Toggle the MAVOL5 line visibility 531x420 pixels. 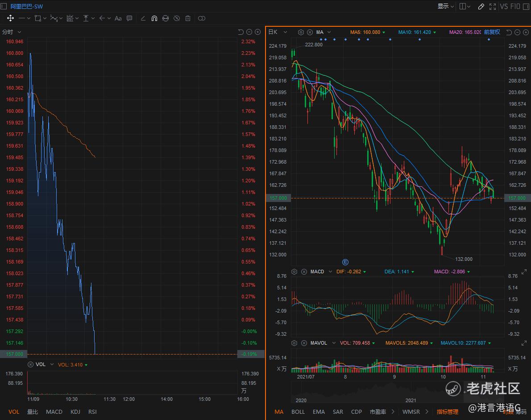coord(409,343)
